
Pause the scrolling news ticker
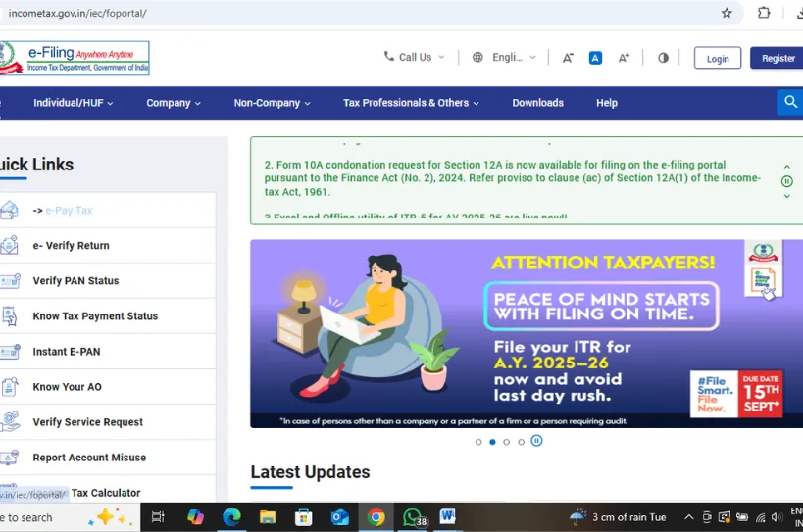pos(786,181)
